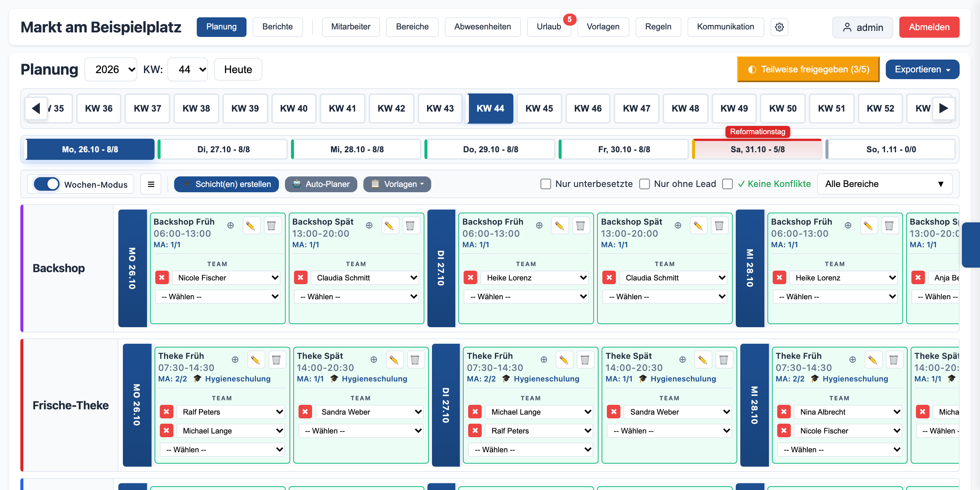Open the KW 44 week dropdown
The image size is (980, 490).
[188, 69]
